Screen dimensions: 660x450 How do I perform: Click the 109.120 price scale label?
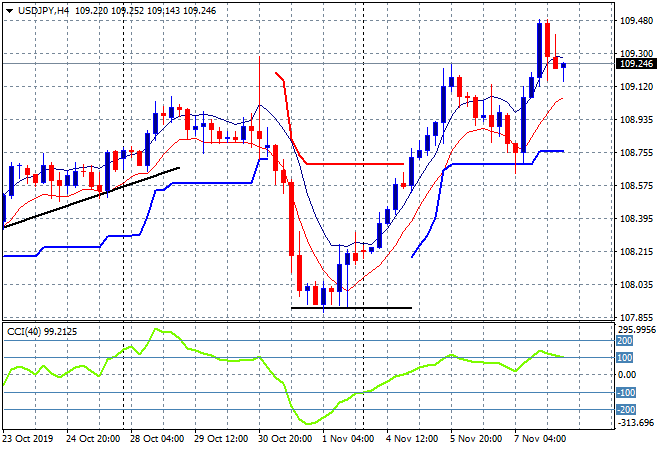(x=636, y=87)
